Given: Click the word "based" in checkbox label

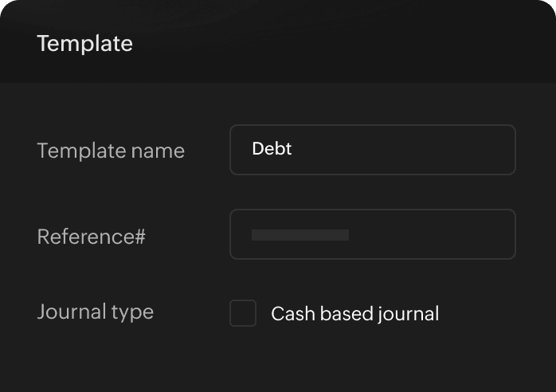Looking at the screenshot, I should coord(343,314).
